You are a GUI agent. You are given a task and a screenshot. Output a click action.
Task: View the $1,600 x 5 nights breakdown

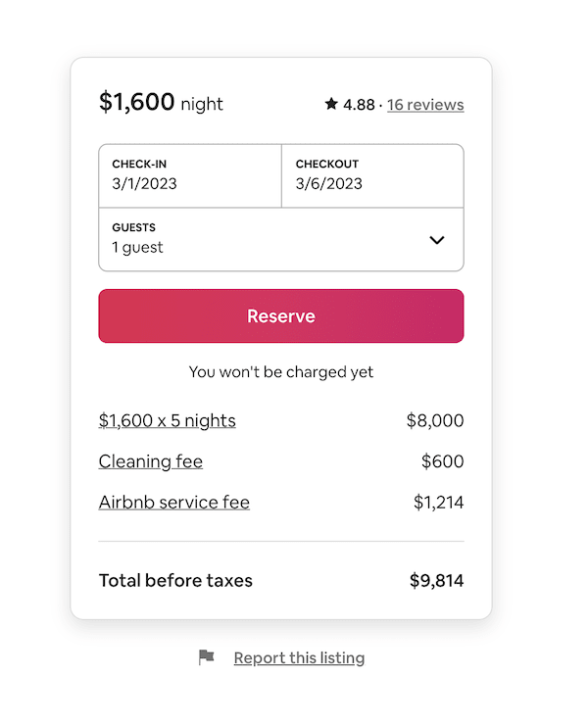(168, 420)
